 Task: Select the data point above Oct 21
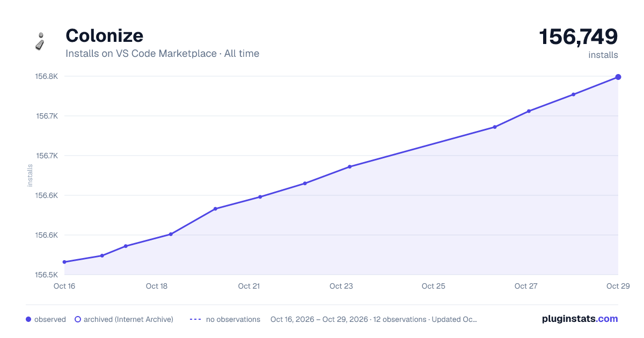pyautogui.click(x=260, y=197)
